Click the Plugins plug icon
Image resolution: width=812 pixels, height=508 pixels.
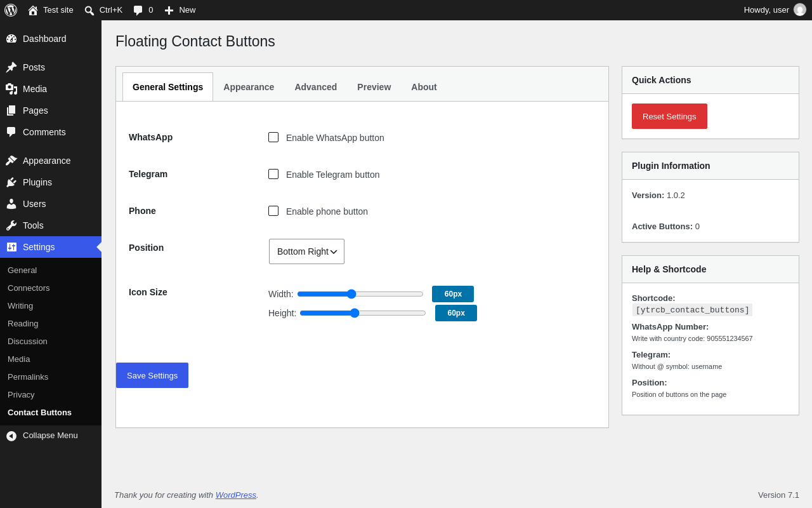point(11,182)
